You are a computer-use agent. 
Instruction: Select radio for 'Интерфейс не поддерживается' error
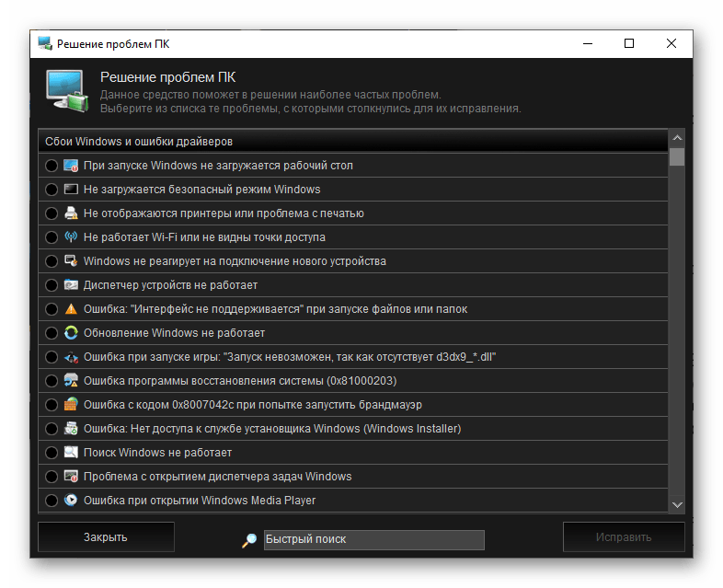tap(52, 309)
